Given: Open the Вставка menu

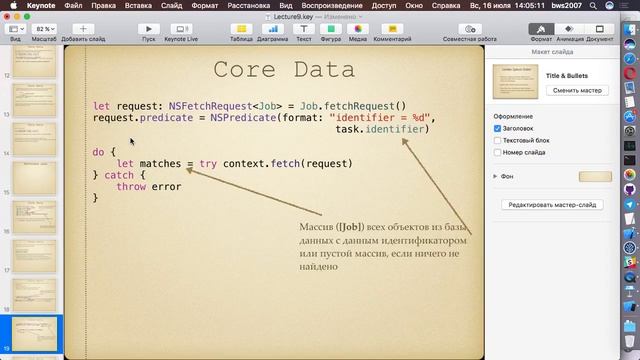Looking at the screenshot, I should pos(138,6).
